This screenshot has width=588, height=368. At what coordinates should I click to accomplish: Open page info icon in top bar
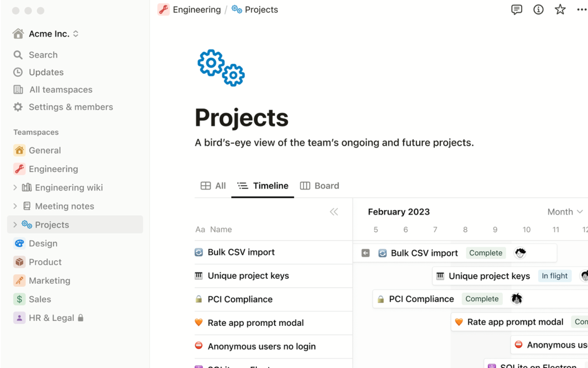538,10
